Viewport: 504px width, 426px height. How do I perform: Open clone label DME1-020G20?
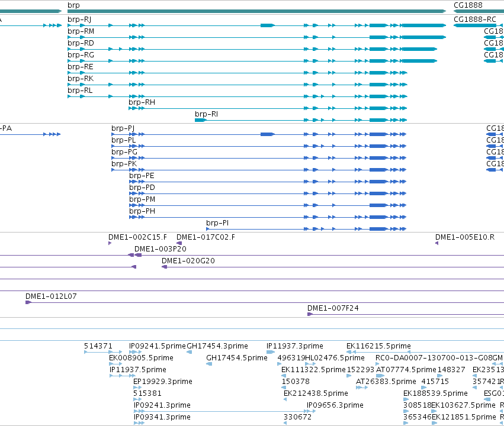[188, 261]
